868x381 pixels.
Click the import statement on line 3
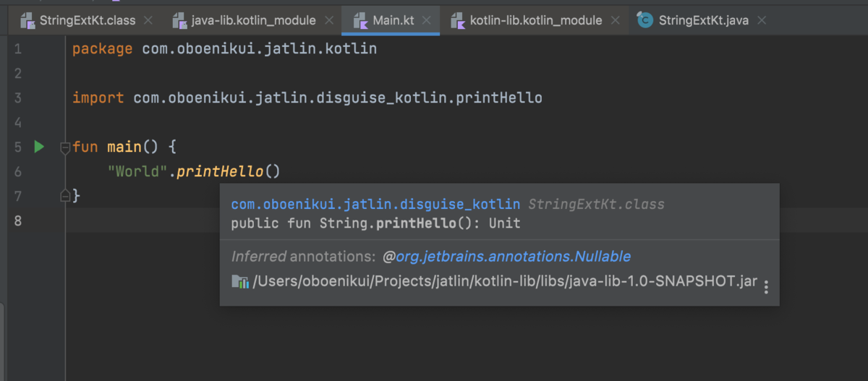pyautogui.click(x=307, y=98)
